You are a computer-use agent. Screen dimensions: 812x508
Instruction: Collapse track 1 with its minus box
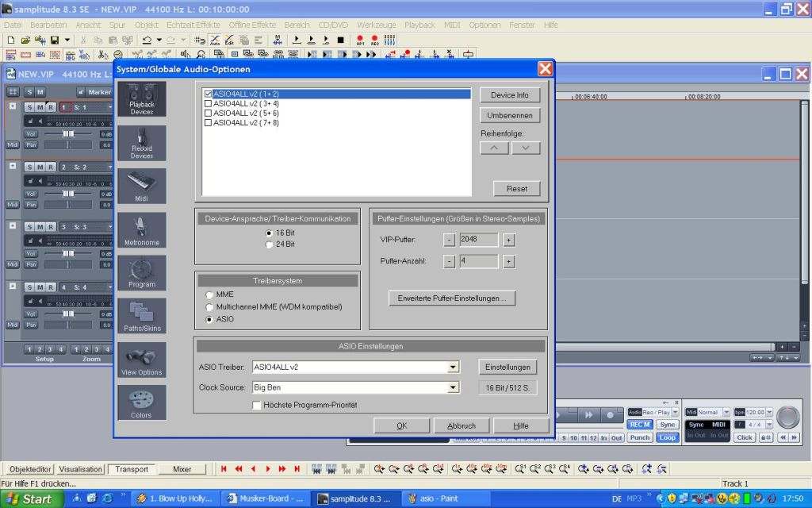[x=13, y=106]
